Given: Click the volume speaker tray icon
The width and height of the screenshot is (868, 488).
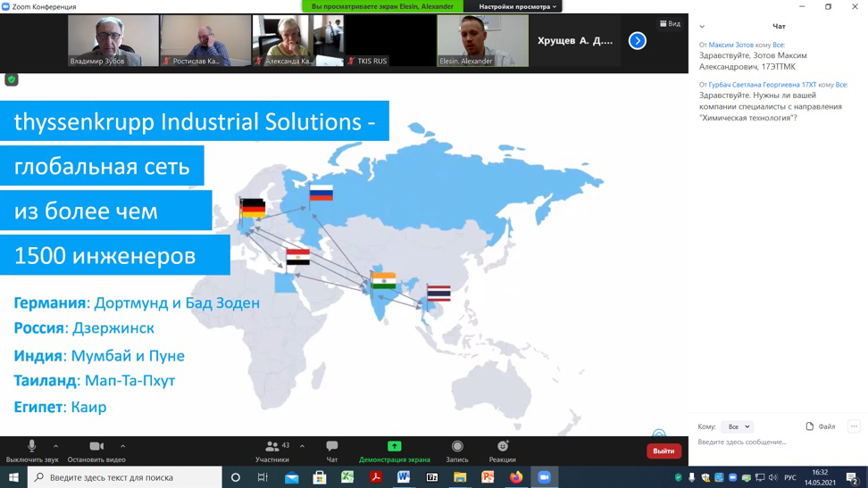Looking at the screenshot, I should point(772,477).
